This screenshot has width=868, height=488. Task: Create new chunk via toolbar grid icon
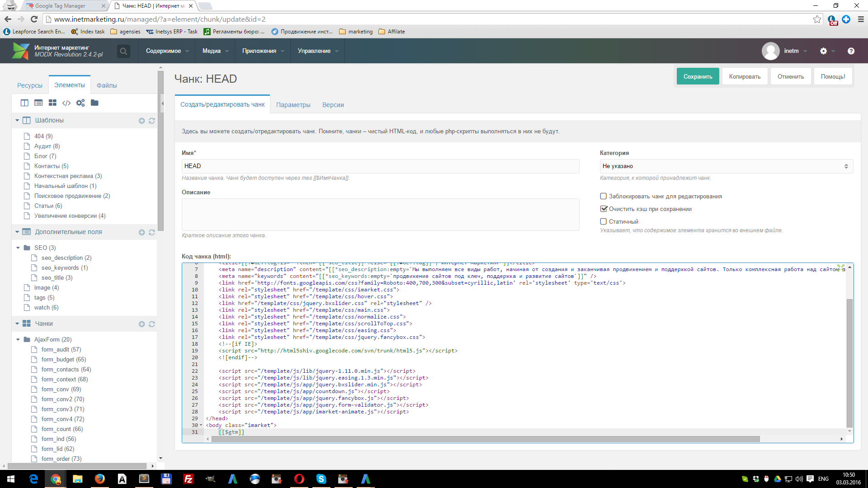(52, 103)
